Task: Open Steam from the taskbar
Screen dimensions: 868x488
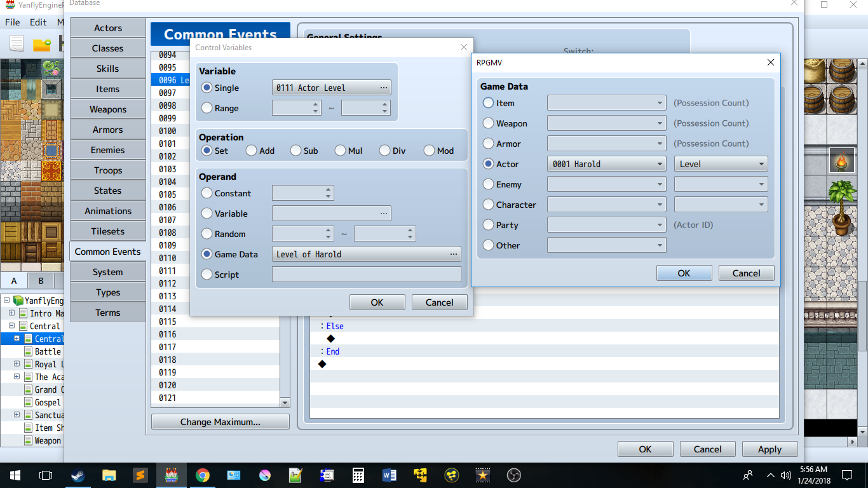Action: [78, 475]
